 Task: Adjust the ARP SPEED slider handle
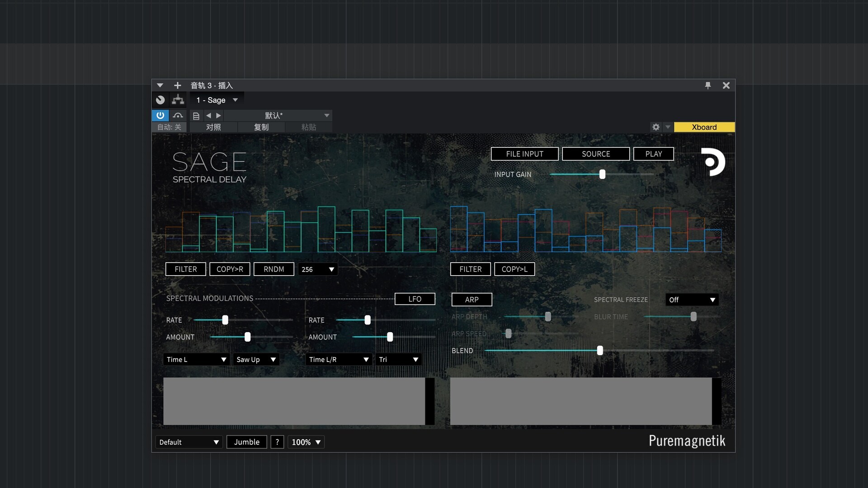coord(509,333)
